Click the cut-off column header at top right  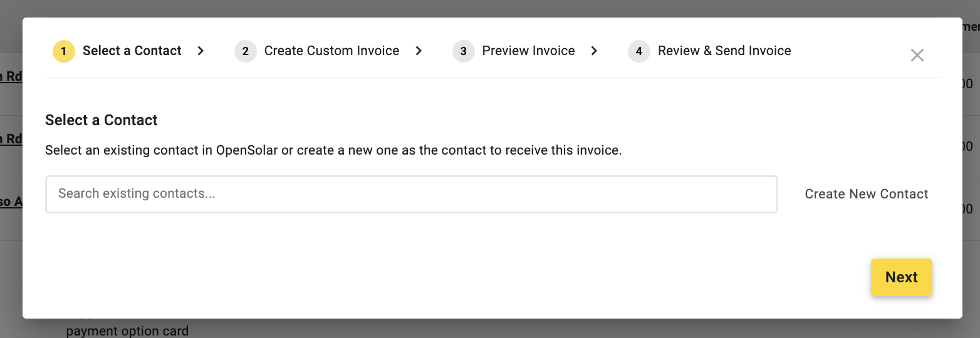pos(971,26)
